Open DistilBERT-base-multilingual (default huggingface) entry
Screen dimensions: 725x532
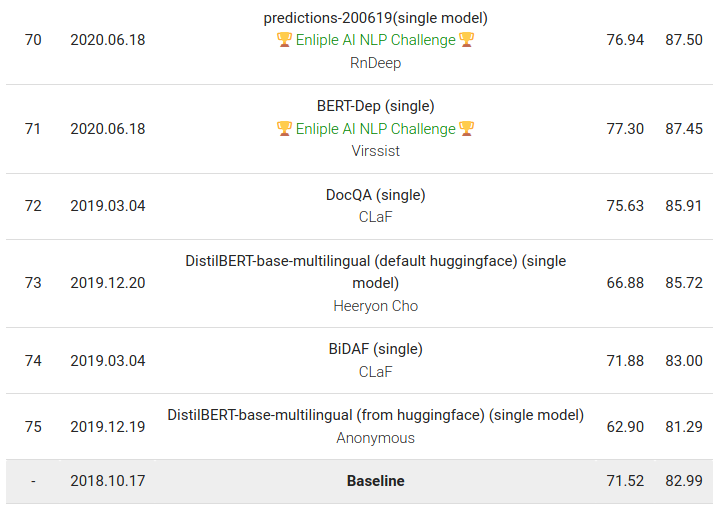375,272
